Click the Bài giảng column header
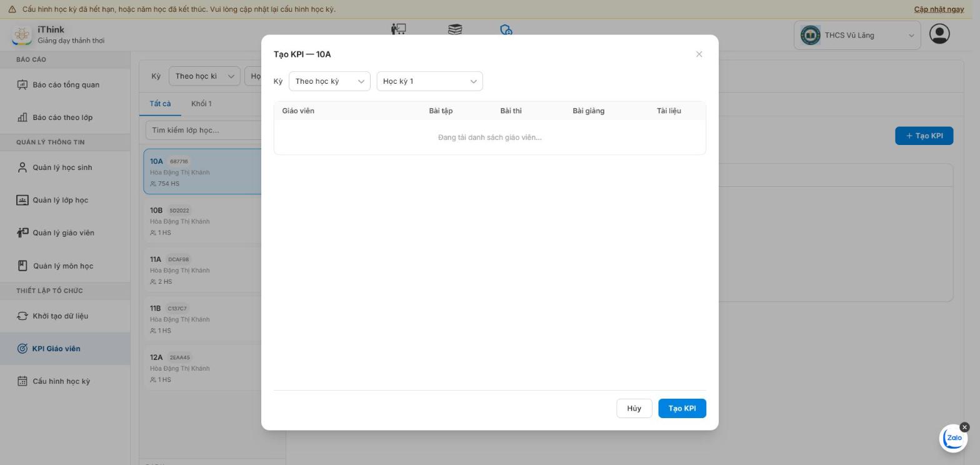Viewport: 980px width, 465px height. coord(588,111)
